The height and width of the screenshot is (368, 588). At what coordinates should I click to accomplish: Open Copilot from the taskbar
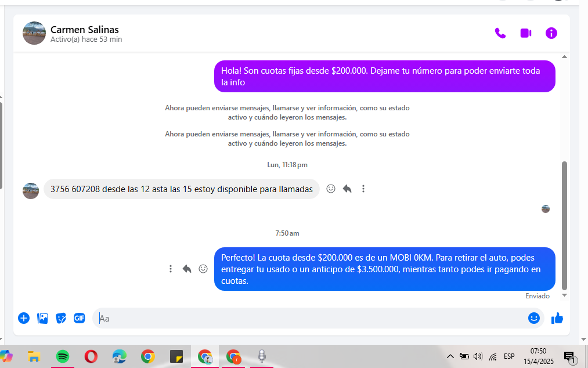coord(6,356)
